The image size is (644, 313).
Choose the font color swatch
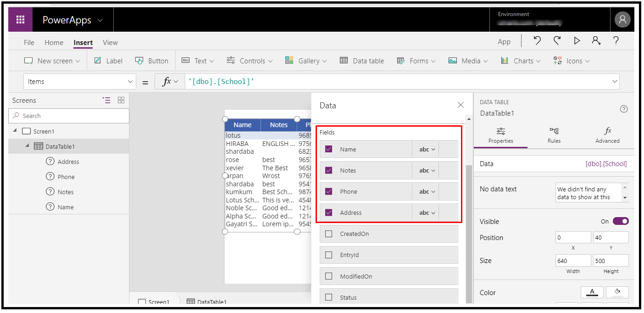pyautogui.click(x=592, y=292)
